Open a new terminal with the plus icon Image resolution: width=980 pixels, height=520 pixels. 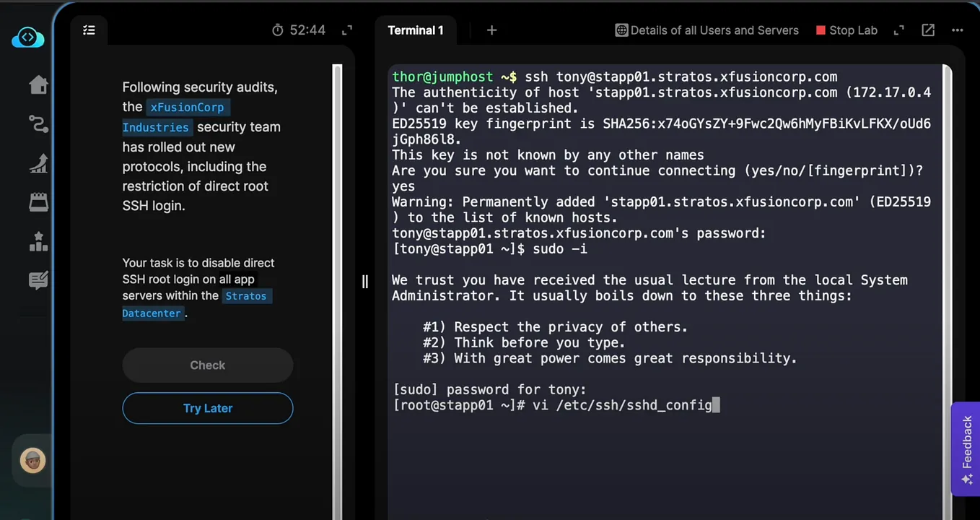point(491,30)
